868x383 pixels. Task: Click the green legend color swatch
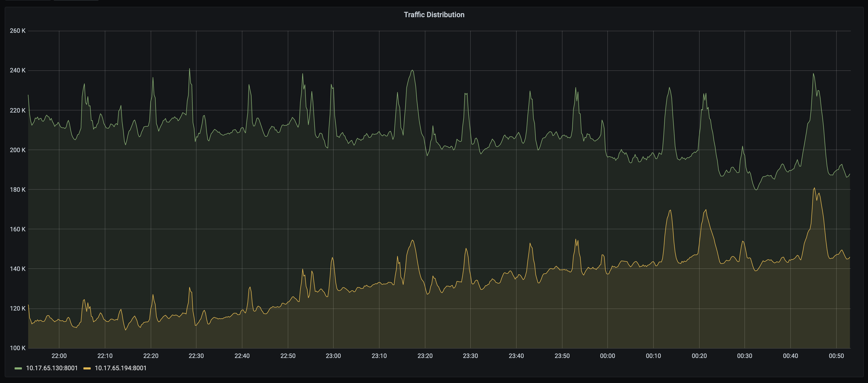tap(18, 368)
